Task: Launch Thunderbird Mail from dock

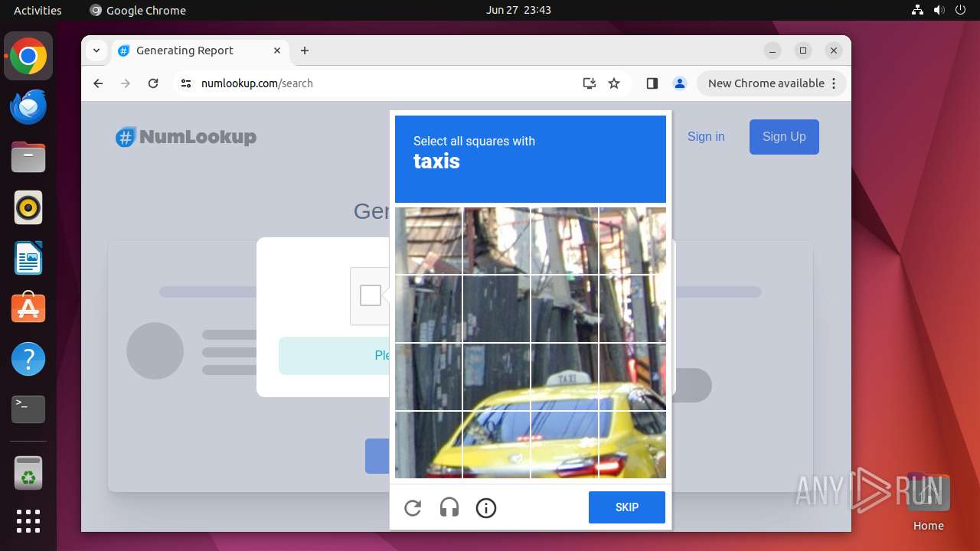Action: 28,106
